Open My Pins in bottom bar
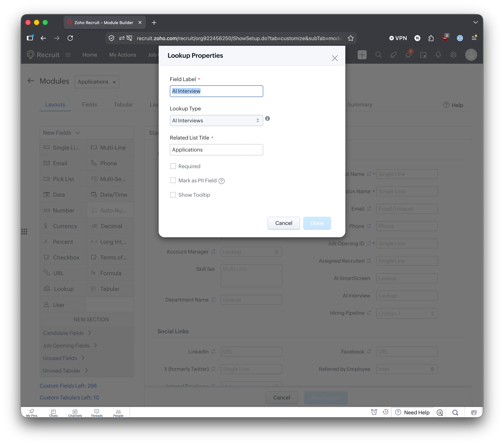This screenshot has height=445, width=504. point(32,413)
